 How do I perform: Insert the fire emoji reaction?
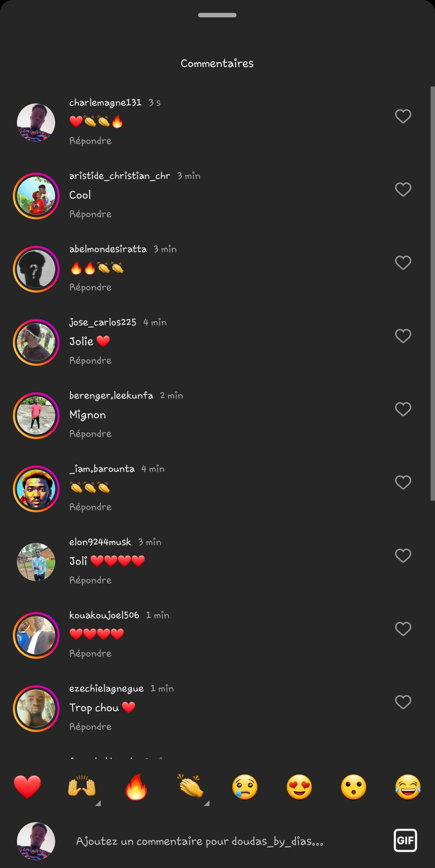tap(136, 787)
